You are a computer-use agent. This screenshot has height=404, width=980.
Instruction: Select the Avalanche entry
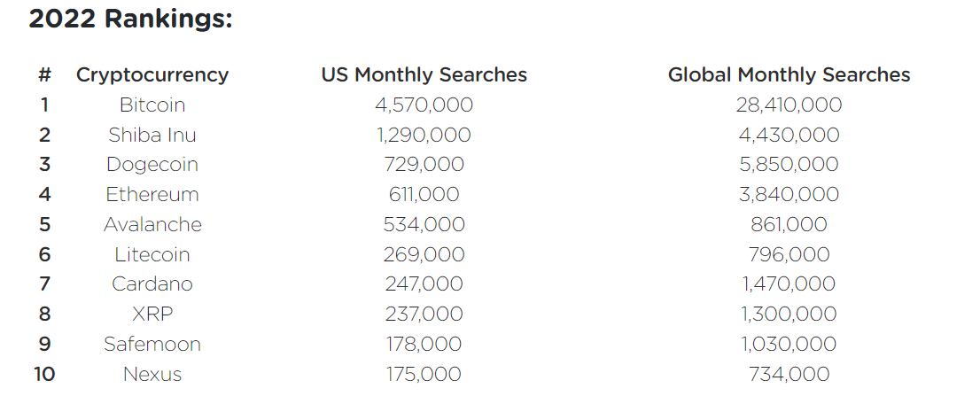pos(152,224)
